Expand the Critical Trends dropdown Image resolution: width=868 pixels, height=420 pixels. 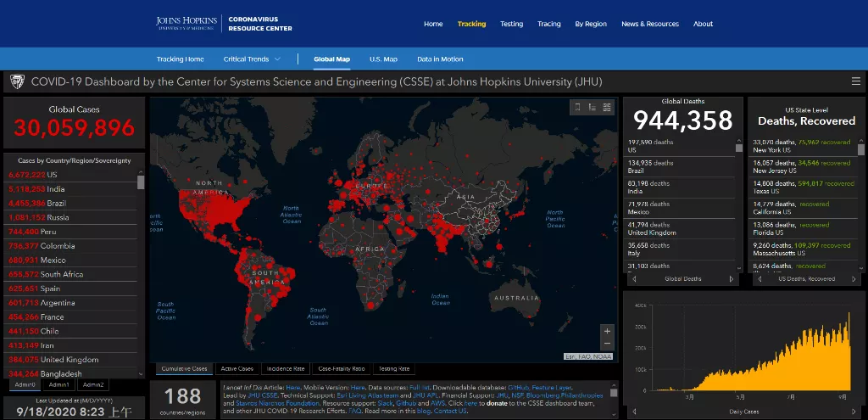pos(252,59)
